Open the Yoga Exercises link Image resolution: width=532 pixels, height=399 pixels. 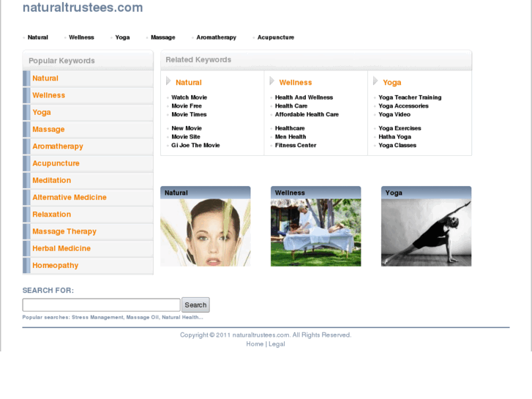400,128
